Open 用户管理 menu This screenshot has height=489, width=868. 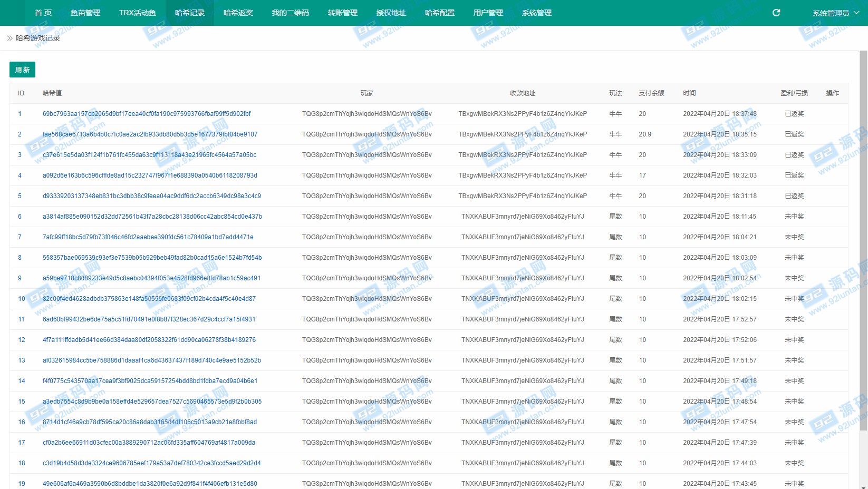click(488, 13)
